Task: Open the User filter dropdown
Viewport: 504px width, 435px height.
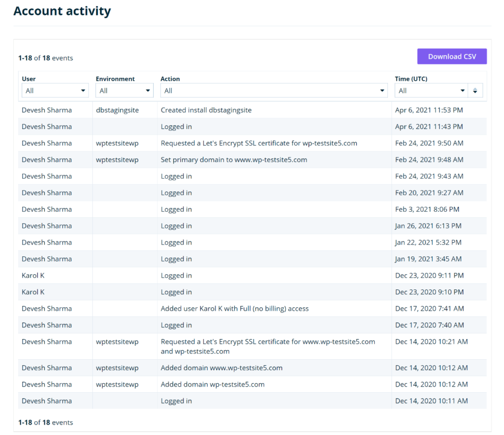Action: click(55, 91)
